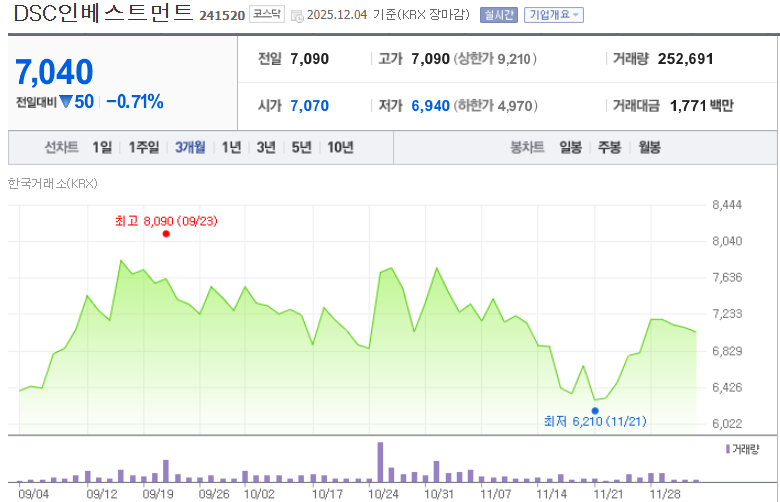
Task: Click the stock code 241520
Action: coord(222,16)
